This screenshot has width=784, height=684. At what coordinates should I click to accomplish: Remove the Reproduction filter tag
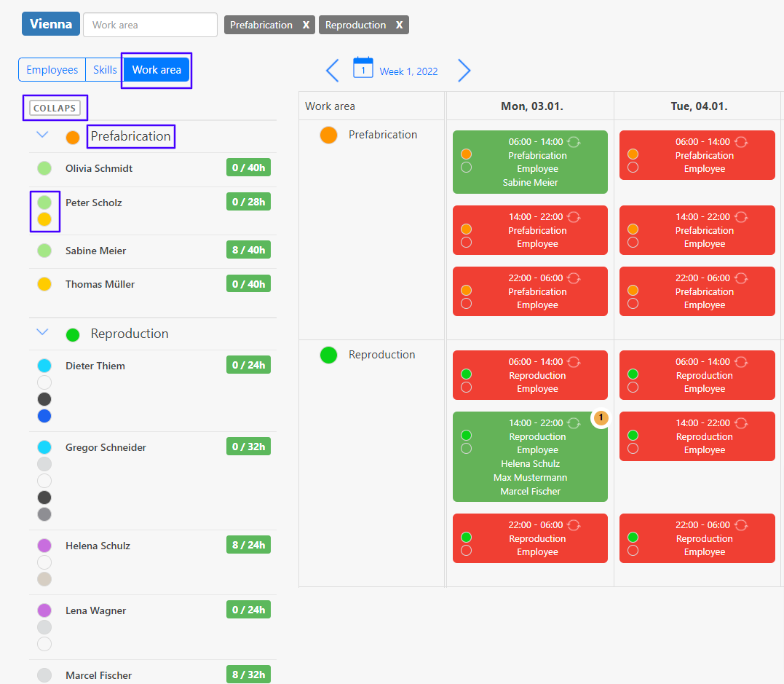(399, 25)
